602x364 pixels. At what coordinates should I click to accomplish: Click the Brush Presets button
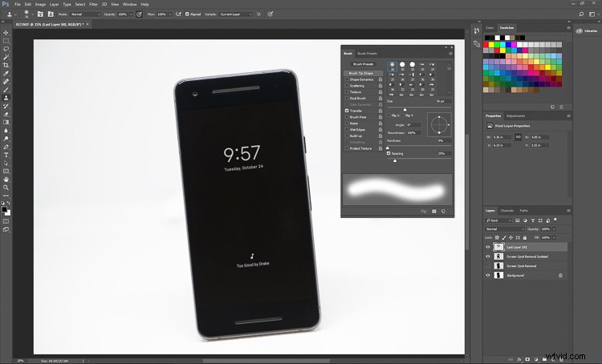click(x=364, y=63)
